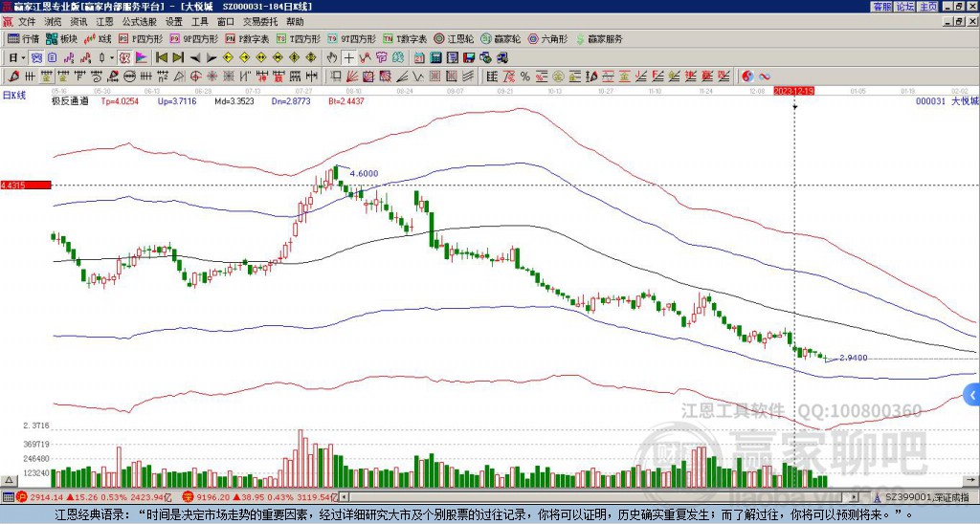Open the T四方形 tool
Screen dimensions: 980x524
coord(299,38)
